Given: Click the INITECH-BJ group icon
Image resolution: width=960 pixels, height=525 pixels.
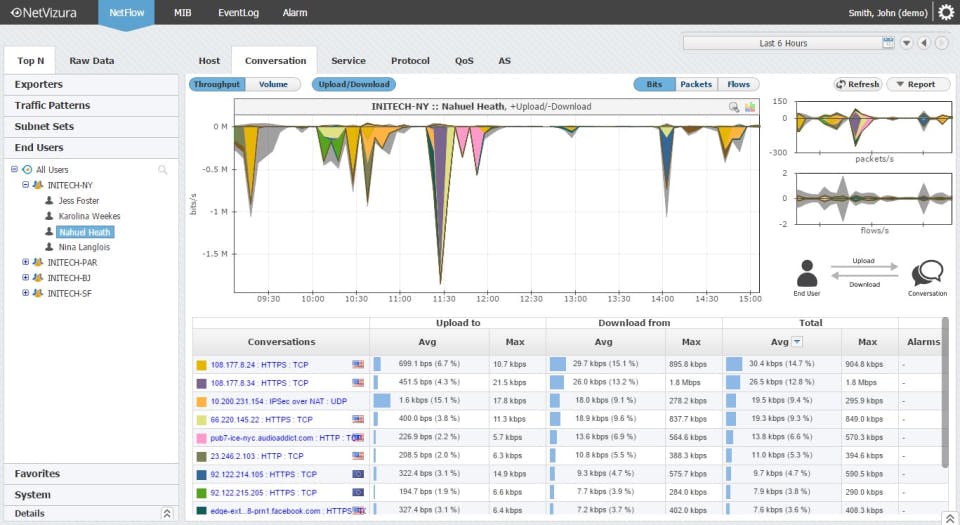Looking at the screenshot, I should click(x=38, y=277).
